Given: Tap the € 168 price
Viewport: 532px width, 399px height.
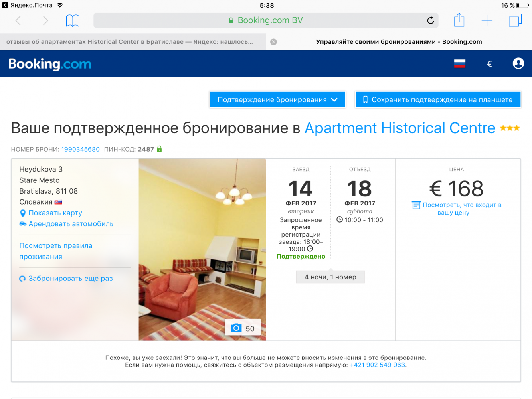Looking at the screenshot, I should [457, 189].
